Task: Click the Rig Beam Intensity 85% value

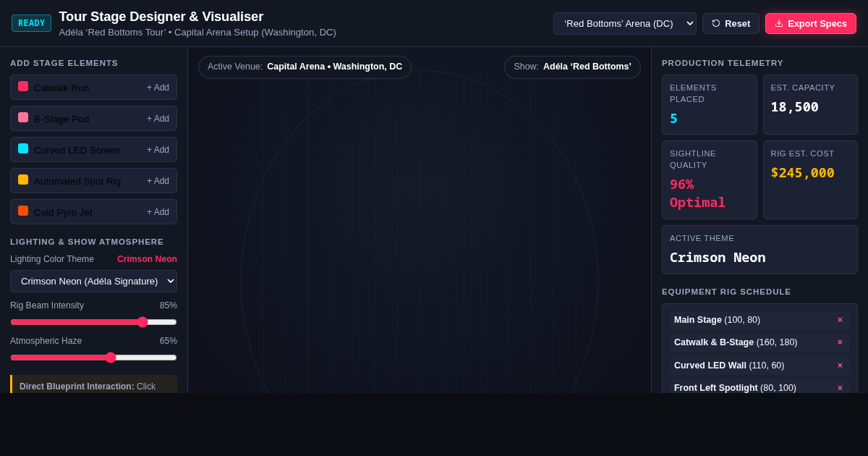Action: click(x=169, y=305)
